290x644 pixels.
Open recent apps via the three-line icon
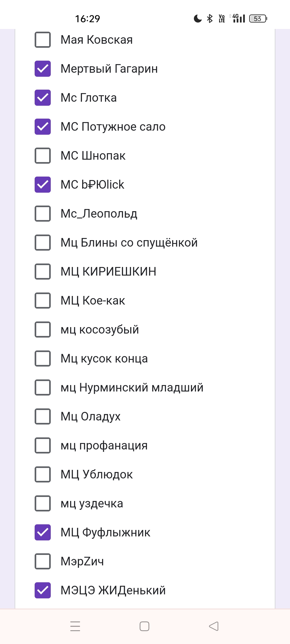coord(75,626)
